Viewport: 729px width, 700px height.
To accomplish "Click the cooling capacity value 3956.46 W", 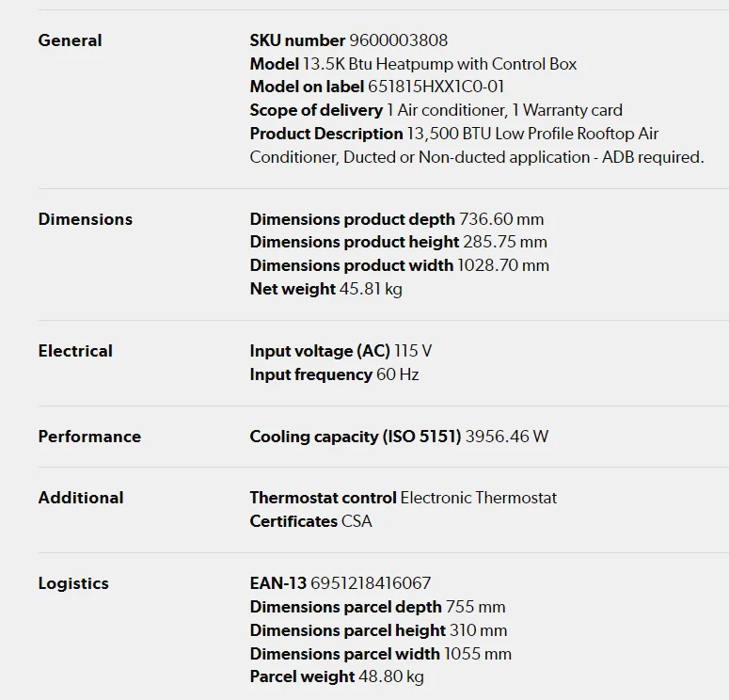I will (x=507, y=437).
